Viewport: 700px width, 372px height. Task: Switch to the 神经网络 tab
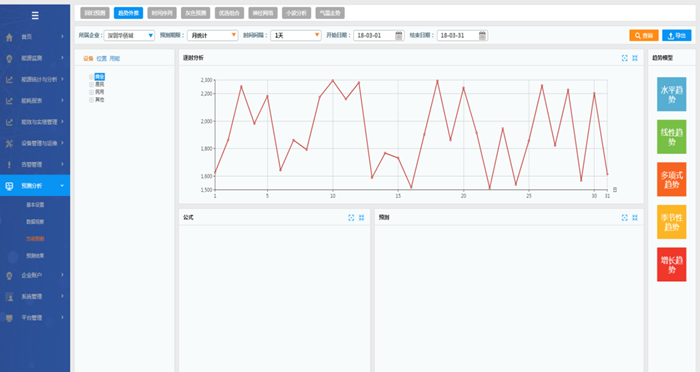click(x=263, y=13)
